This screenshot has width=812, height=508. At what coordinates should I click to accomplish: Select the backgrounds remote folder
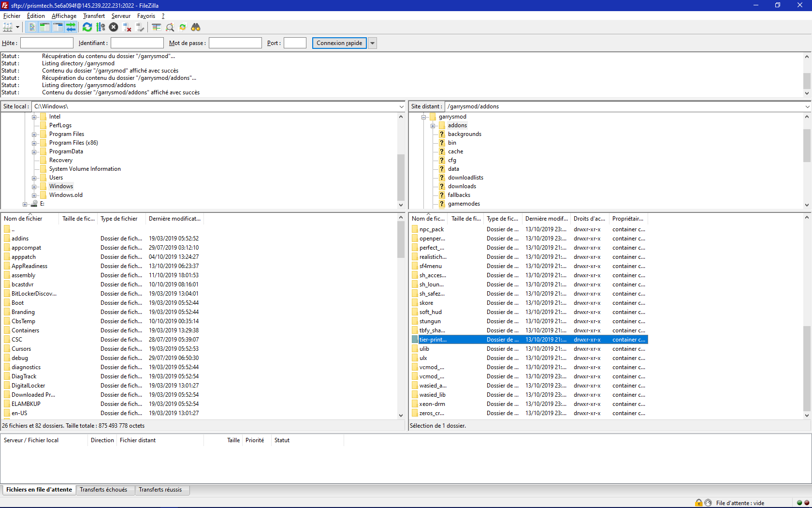(464, 134)
